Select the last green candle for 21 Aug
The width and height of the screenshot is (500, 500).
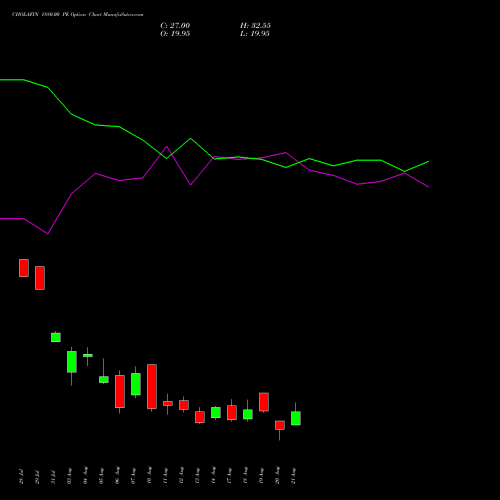[x=296, y=418]
